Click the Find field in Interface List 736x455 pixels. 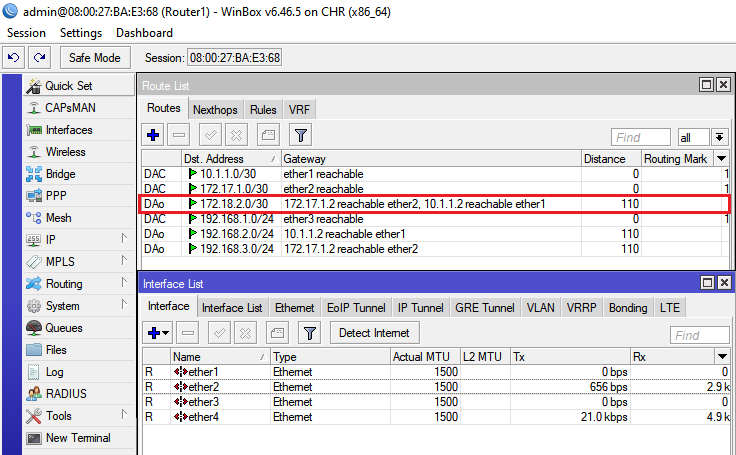point(699,335)
